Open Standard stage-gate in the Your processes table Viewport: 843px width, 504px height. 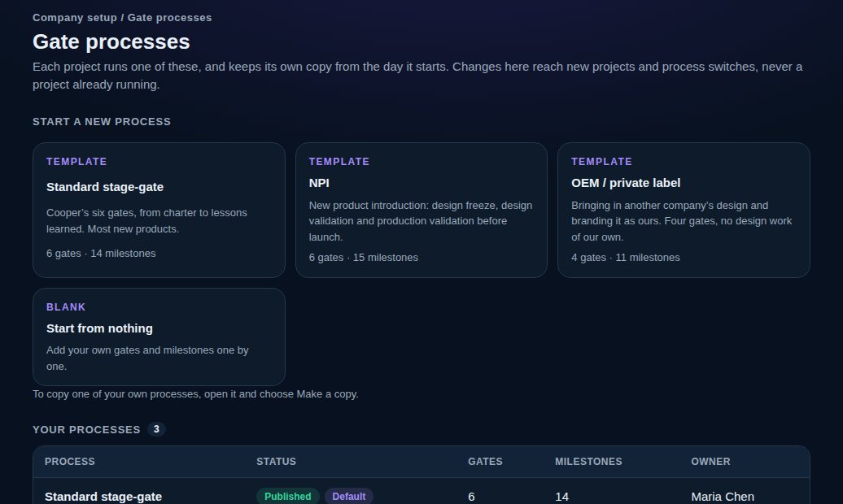[x=103, y=497]
